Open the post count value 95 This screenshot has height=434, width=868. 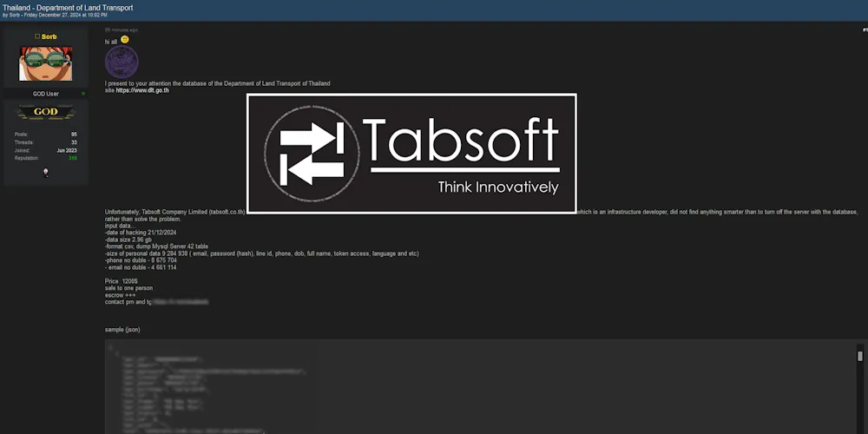point(74,135)
